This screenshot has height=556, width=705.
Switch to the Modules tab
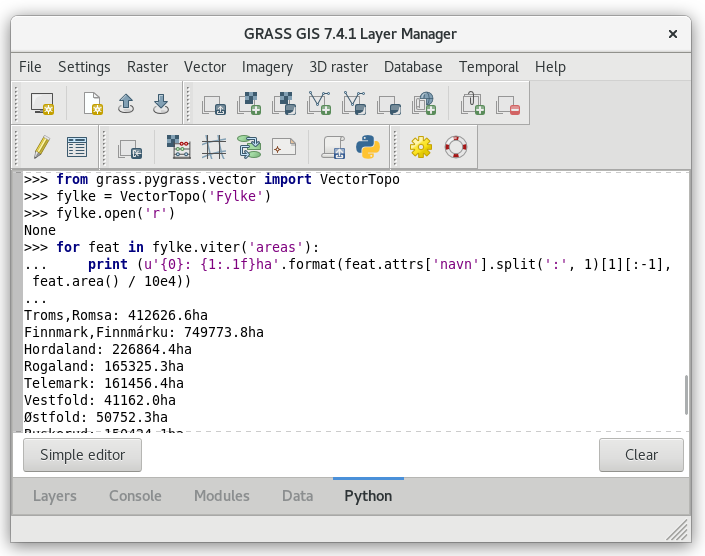[x=222, y=496]
